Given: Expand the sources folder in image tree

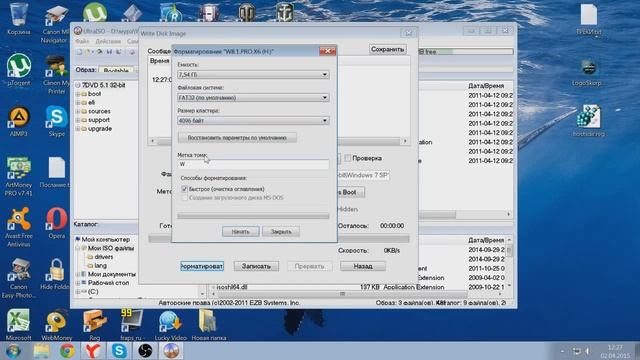Looking at the screenshot, I should point(78,111).
